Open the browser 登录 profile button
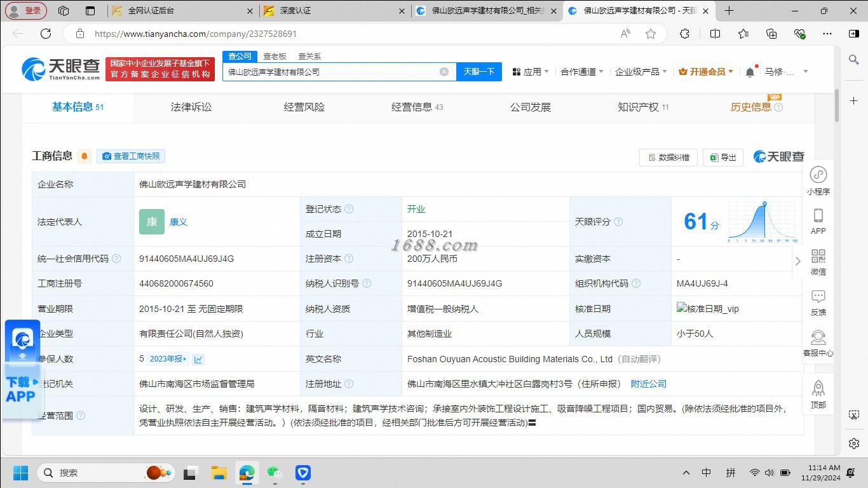 pos(26,11)
